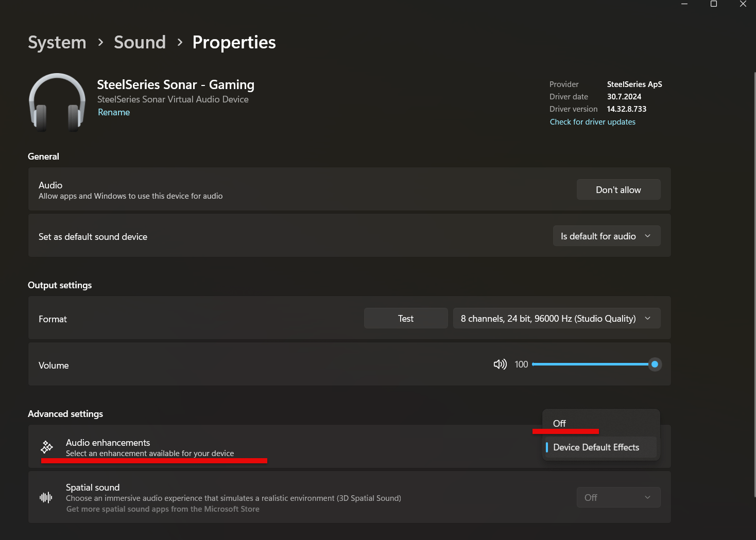Open the Spatial sound Off dropdown
The width and height of the screenshot is (756, 540).
click(618, 497)
